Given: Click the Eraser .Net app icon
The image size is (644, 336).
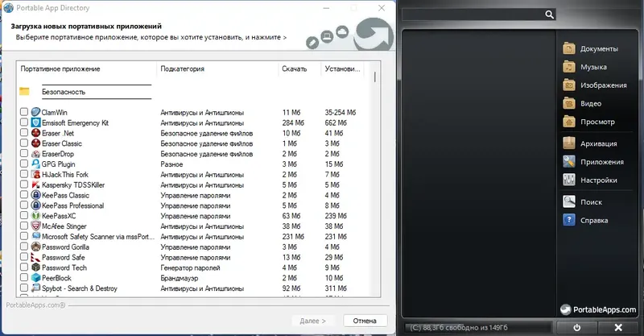Looking at the screenshot, I should coord(35,133).
